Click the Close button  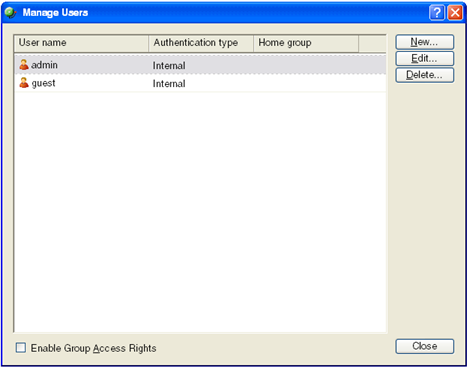click(x=424, y=346)
